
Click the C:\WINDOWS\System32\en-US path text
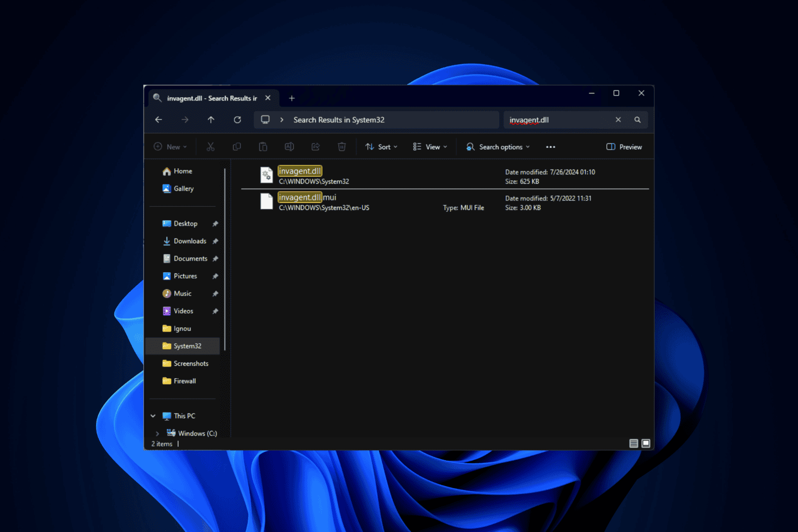pos(324,208)
